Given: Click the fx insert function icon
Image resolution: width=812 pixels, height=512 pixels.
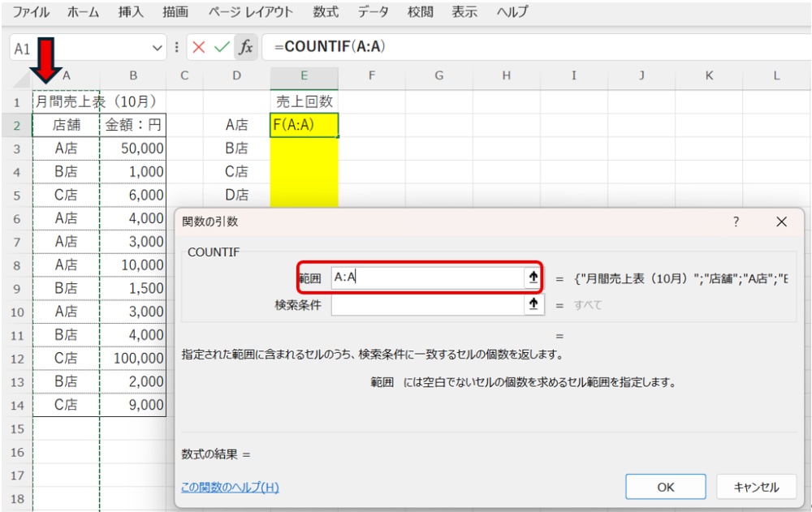Looking at the screenshot, I should pos(245,48).
